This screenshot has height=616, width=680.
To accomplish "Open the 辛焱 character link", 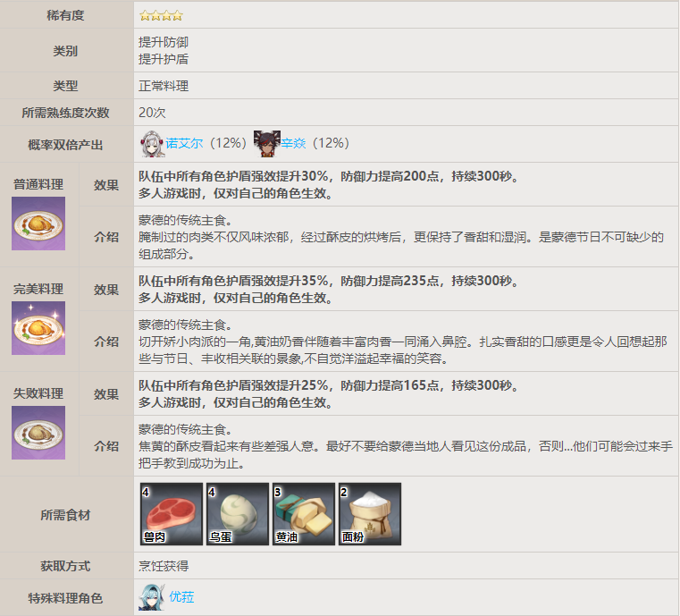I will (293, 143).
